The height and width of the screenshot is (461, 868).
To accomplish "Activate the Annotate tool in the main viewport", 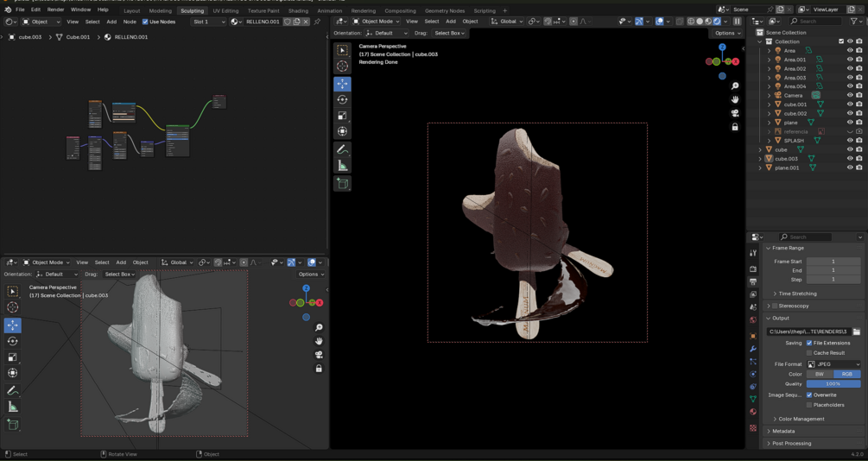I will tap(343, 149).
